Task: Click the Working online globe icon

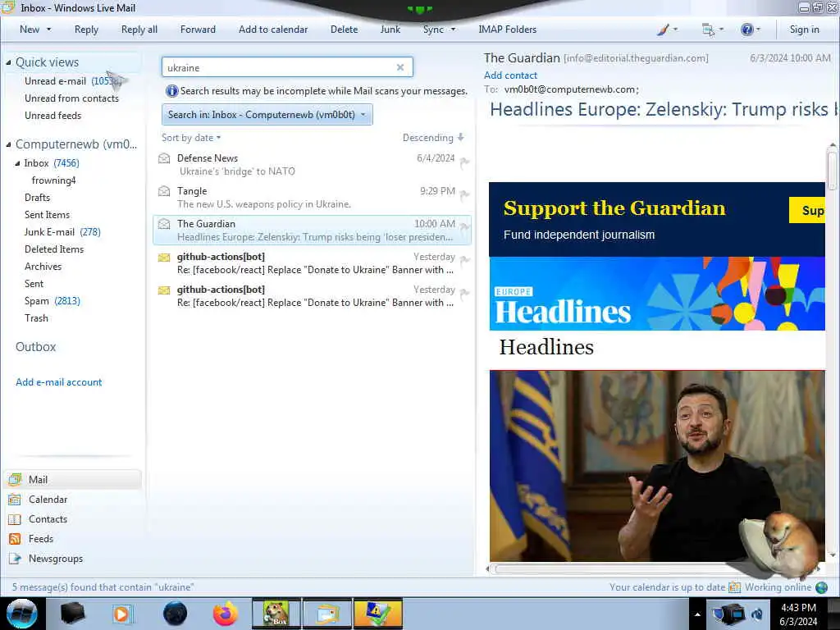Action: (x=821, y=587)
